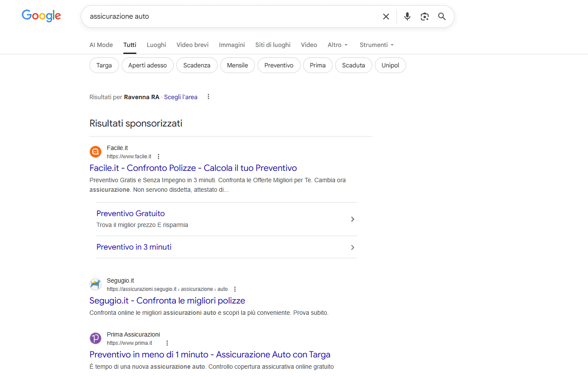588x377 pixels.
Task: Open the Video brevi tab
Action: (x=192, y=45)
